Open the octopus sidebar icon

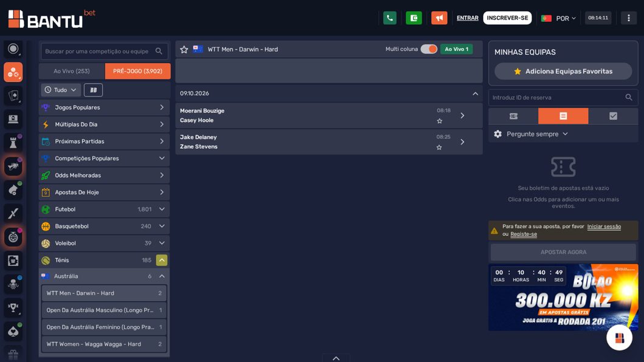[x=13, y=284]
